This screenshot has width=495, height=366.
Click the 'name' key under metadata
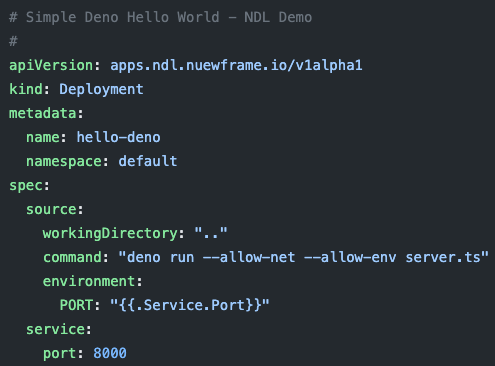click(x=43, y=137)
